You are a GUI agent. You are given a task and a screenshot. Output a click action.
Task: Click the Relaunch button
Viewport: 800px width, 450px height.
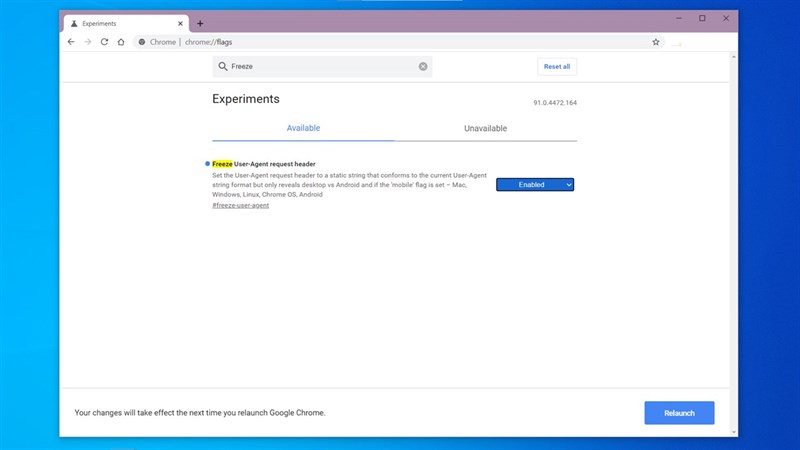tap(679, 413)
